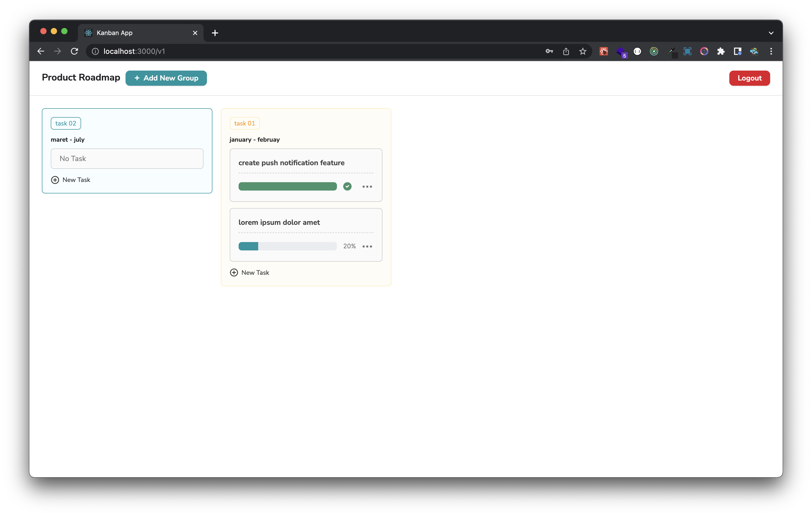Add a new task under january - februay group
Screen dimensions: 812x516
[x=250, y=272]
